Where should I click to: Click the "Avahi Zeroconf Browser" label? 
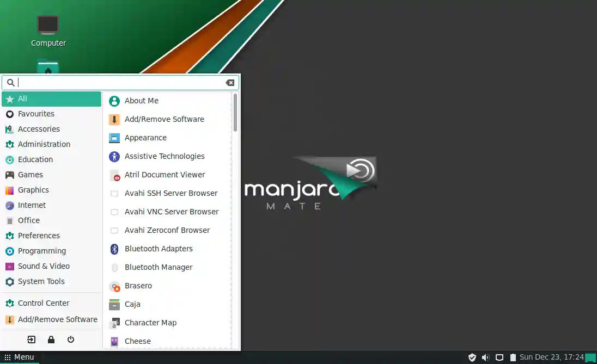click(167, 231)
